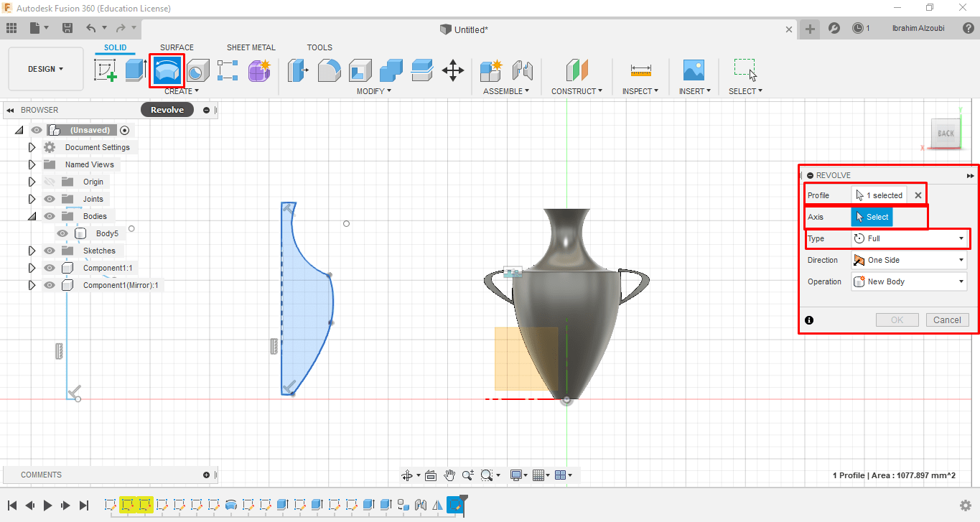Expand Document Settings tree node
Screen dimensions: 980x522
point(32,147)
